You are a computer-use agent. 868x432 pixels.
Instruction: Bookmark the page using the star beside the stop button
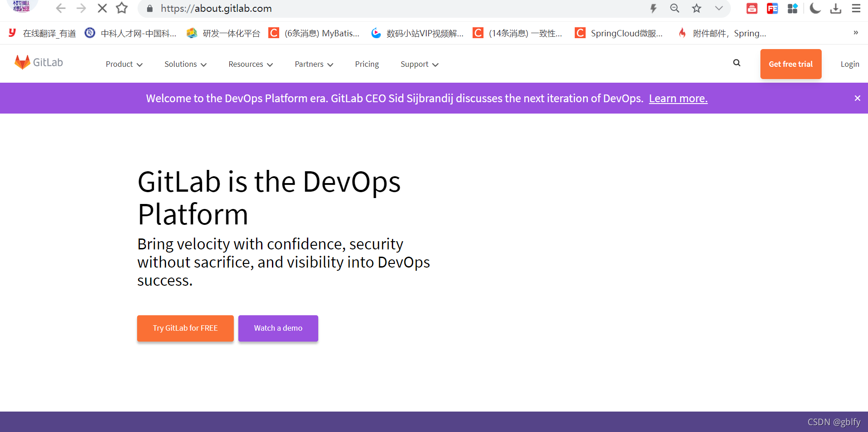tap(122, 8)
